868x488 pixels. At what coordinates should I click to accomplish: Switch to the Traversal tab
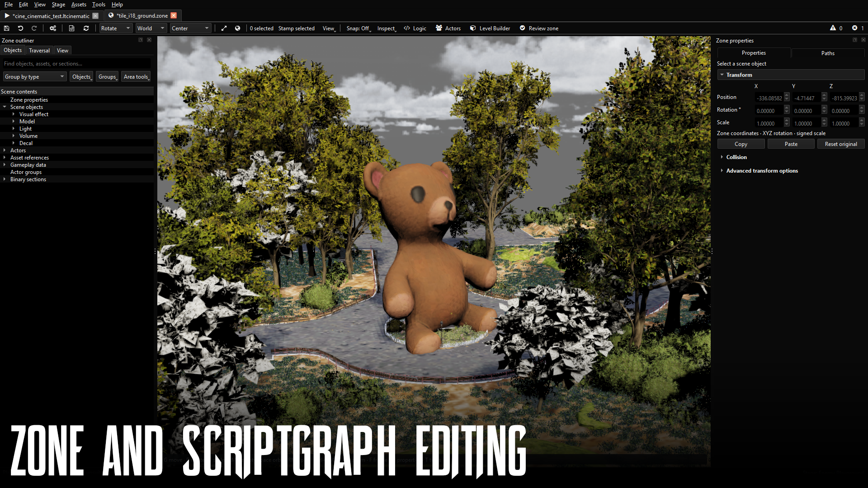coord(39,50)
